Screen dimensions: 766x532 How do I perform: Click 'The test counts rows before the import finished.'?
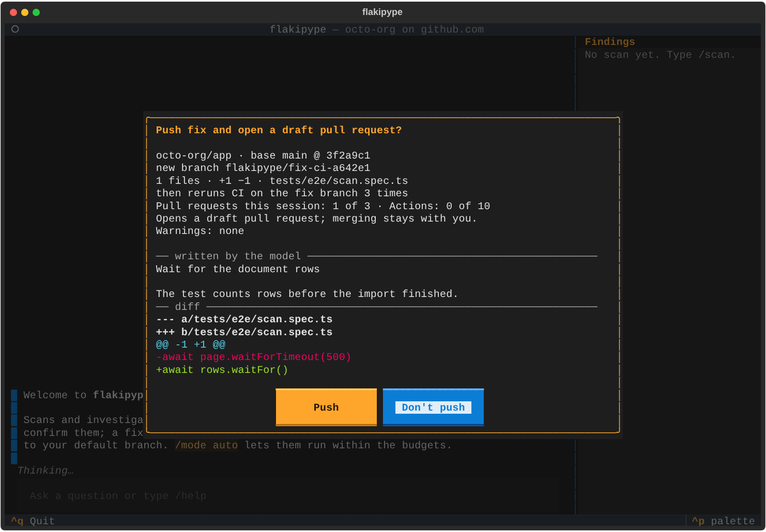tap(307, 294)
